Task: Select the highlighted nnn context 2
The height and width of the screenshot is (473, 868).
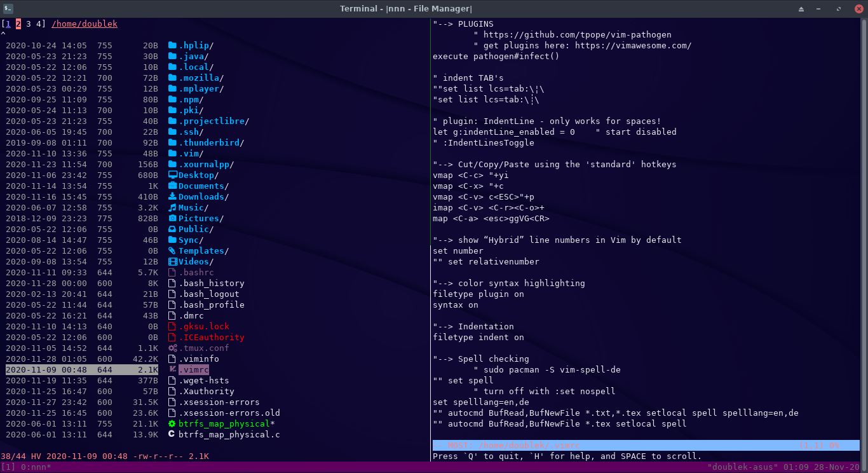Action: 18,24
